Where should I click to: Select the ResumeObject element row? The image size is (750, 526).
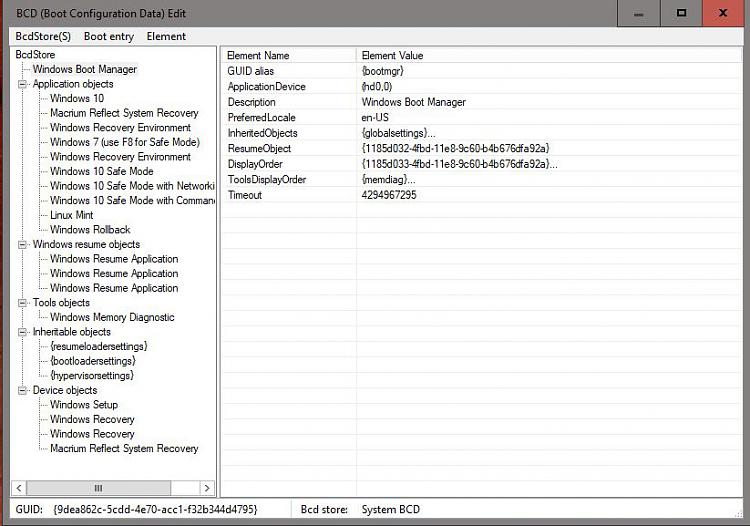point(482,149)
